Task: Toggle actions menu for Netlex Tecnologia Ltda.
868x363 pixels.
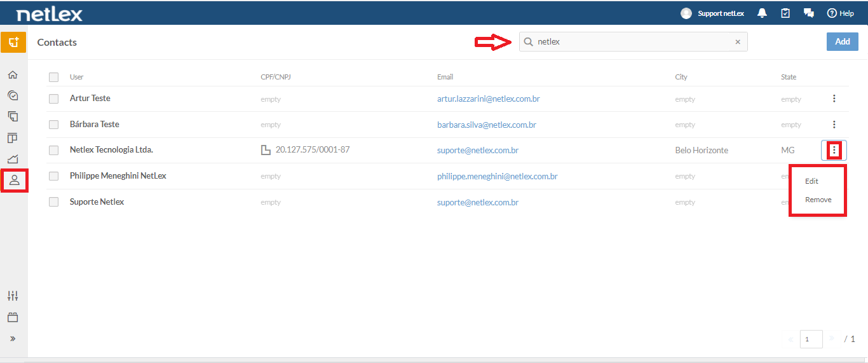Action: 834,151
